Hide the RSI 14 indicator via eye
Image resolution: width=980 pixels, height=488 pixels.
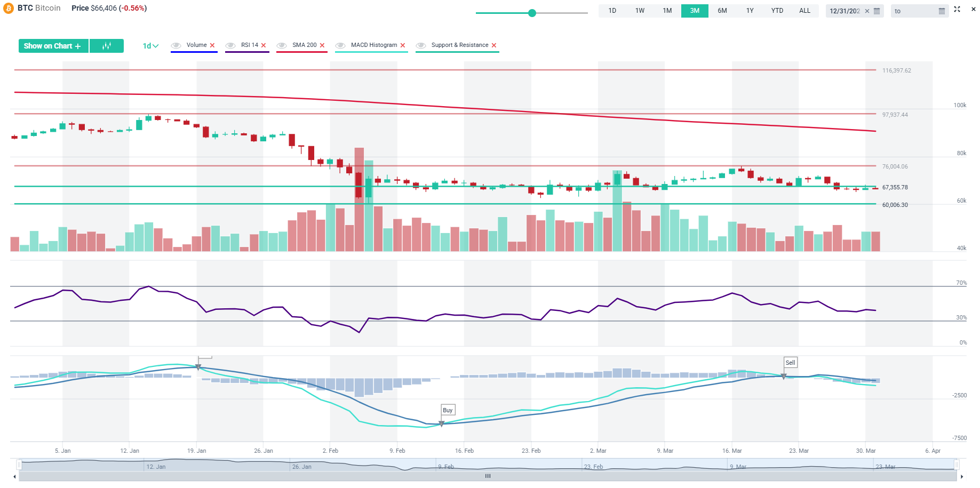click(231, 45)
